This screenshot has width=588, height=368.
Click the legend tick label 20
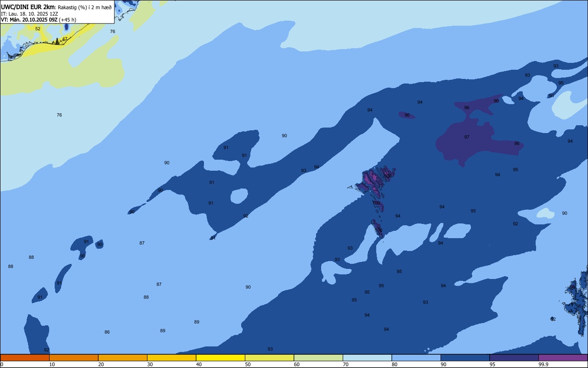tap(101, 364)
